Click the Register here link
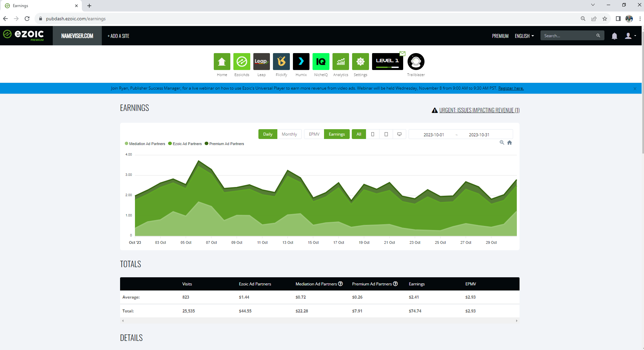This screenshot has width=644, height=350. click(x=511, y=88)
